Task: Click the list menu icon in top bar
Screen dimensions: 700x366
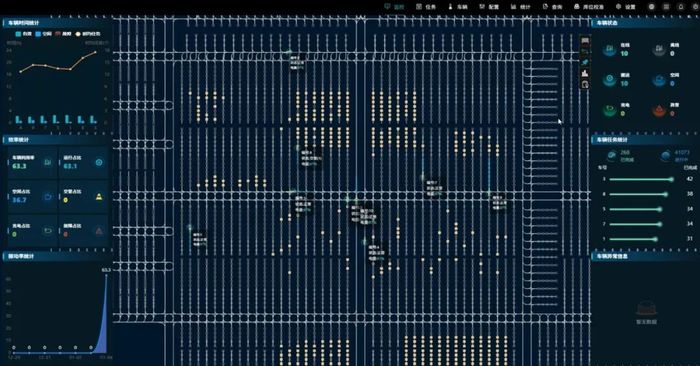Action: coord(666,7)
